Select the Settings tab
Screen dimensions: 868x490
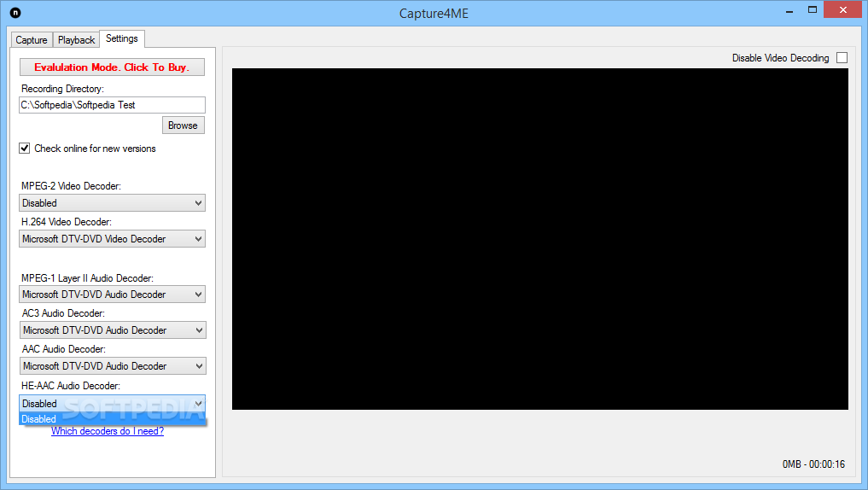(122, 38)
